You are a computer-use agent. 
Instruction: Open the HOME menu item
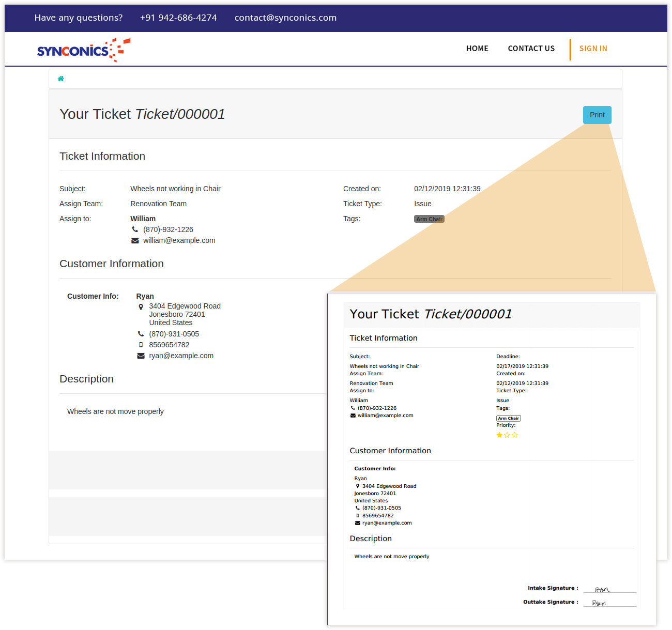pos(477,49)
